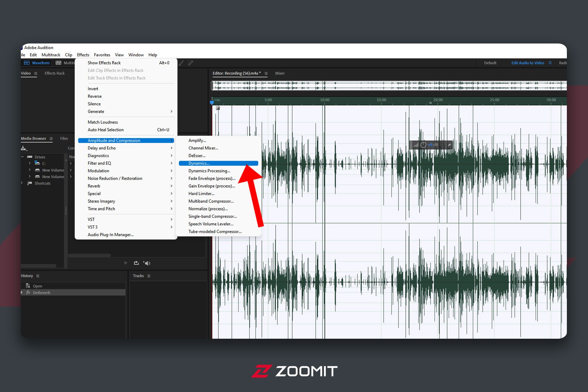Pin the HUD volume overlay
This screenshot has height=392, width=588.
pos(449,145)
